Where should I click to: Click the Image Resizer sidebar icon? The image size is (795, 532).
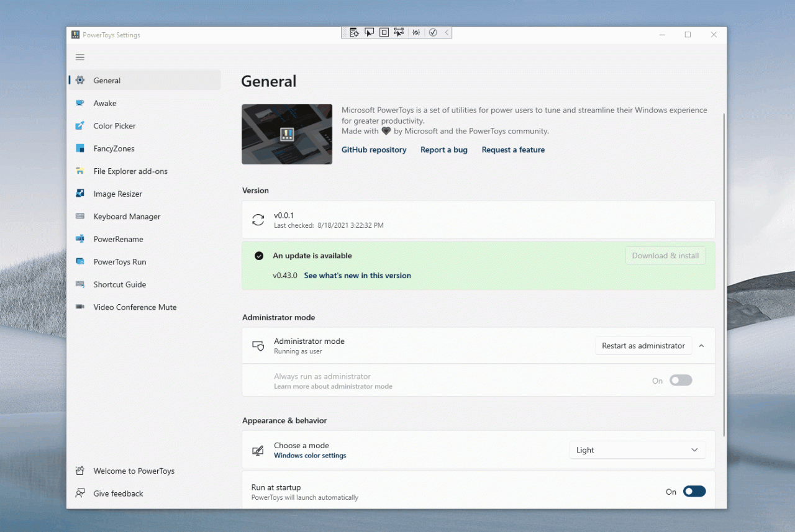point(80,194)
